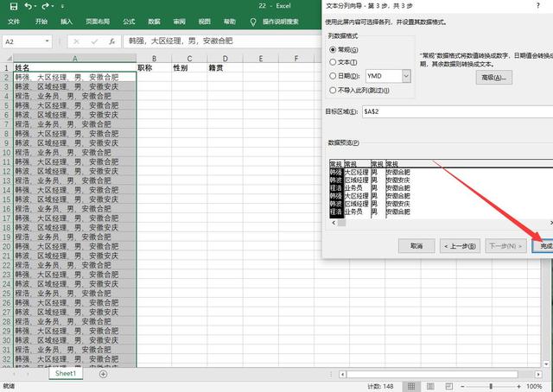Click the wizard help question mark
Viewport: 553px width, 392px height.
coord(537,6)
